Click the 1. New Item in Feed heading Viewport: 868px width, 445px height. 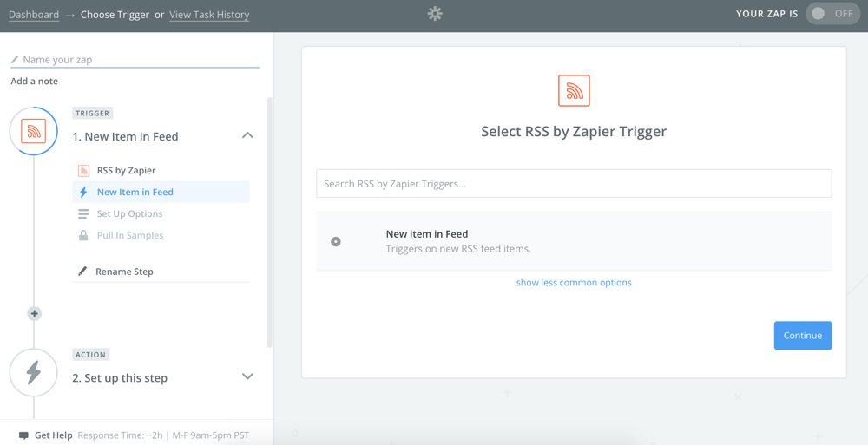tap(126, 137)
